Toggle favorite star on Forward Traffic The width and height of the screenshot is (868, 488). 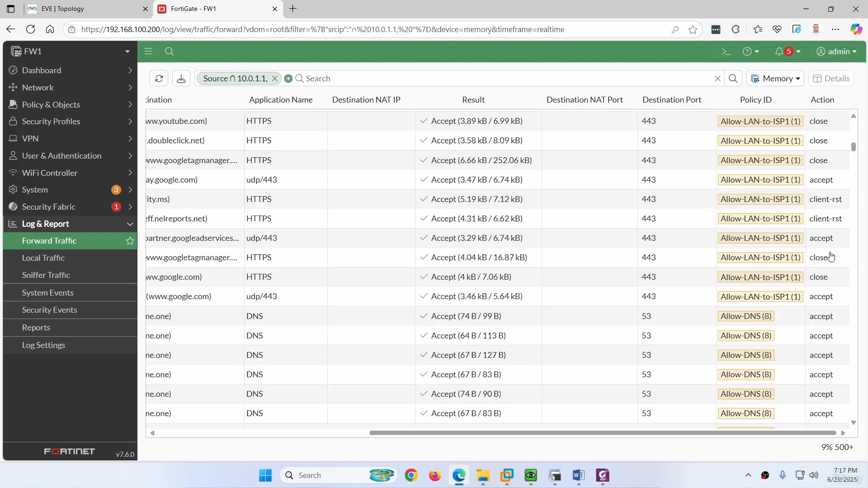[130, 241]
